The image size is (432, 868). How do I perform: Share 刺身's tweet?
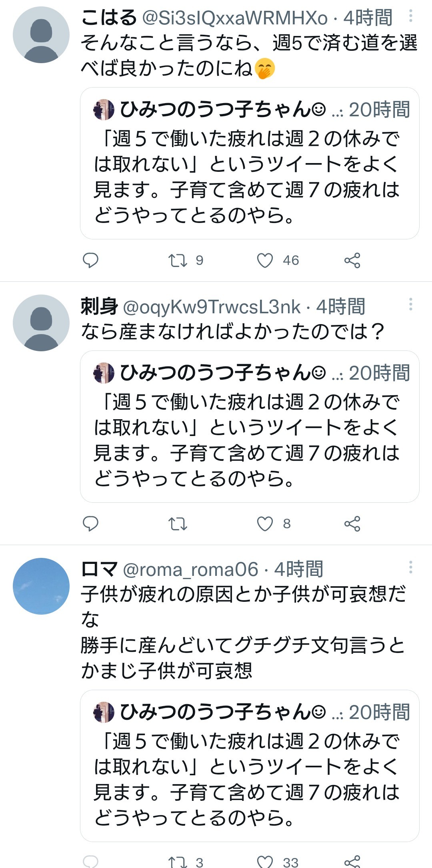point(352,524)
